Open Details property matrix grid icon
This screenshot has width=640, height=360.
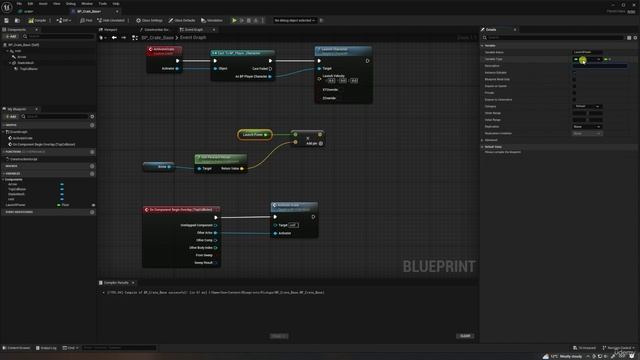[629, 38]
